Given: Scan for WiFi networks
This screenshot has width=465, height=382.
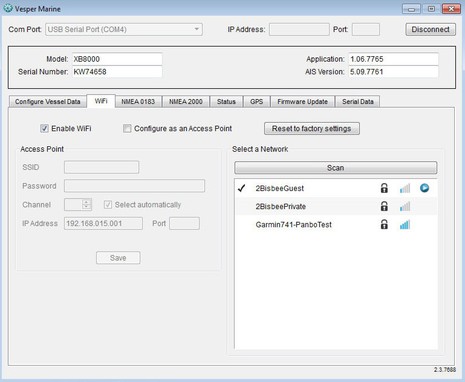Looking at the screenshot, I should click(x=336, y=168).
